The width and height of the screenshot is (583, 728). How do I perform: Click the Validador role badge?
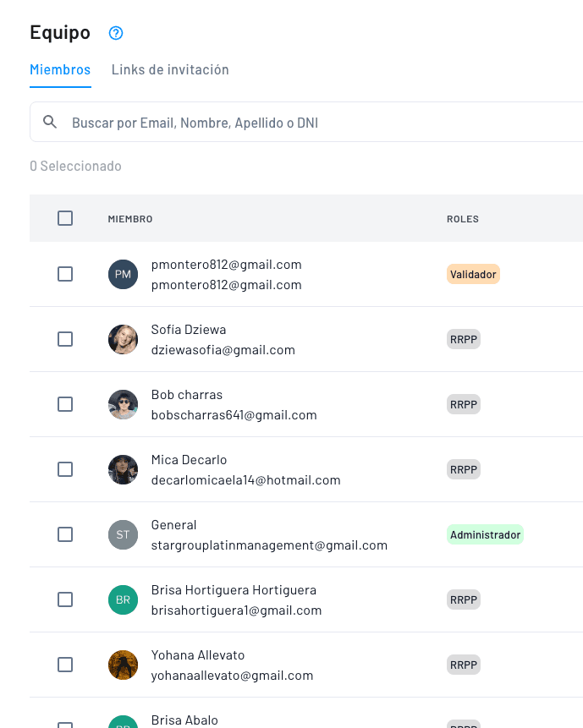tap(473, 274)
